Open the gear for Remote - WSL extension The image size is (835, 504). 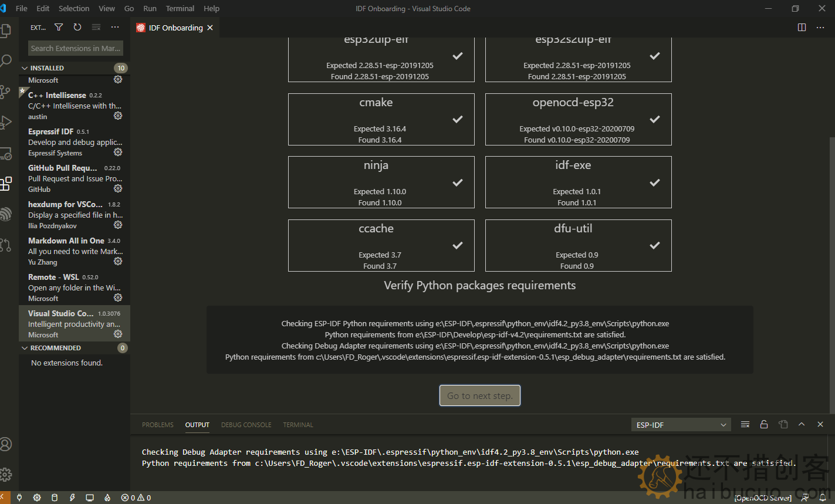(118, 297)
